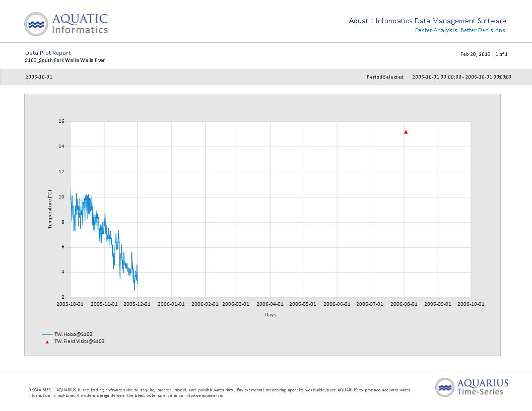Select the TW.Hobo@S103 legend entry
Screen dimensions: 532x411
point(73,334)
